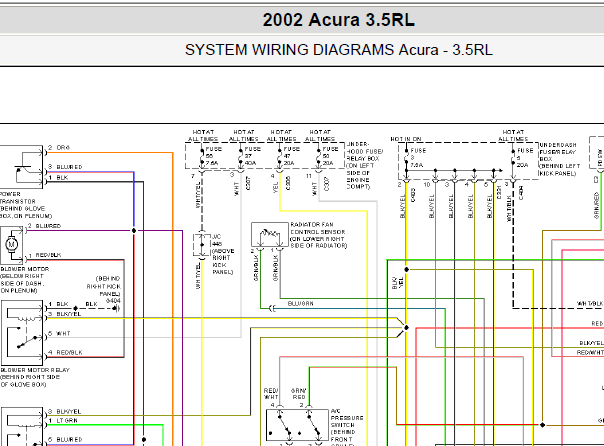This screenshot has height=446, width=604.
Task: Select the 'ORG' wire label at pin 2
Action: (63, 148)
